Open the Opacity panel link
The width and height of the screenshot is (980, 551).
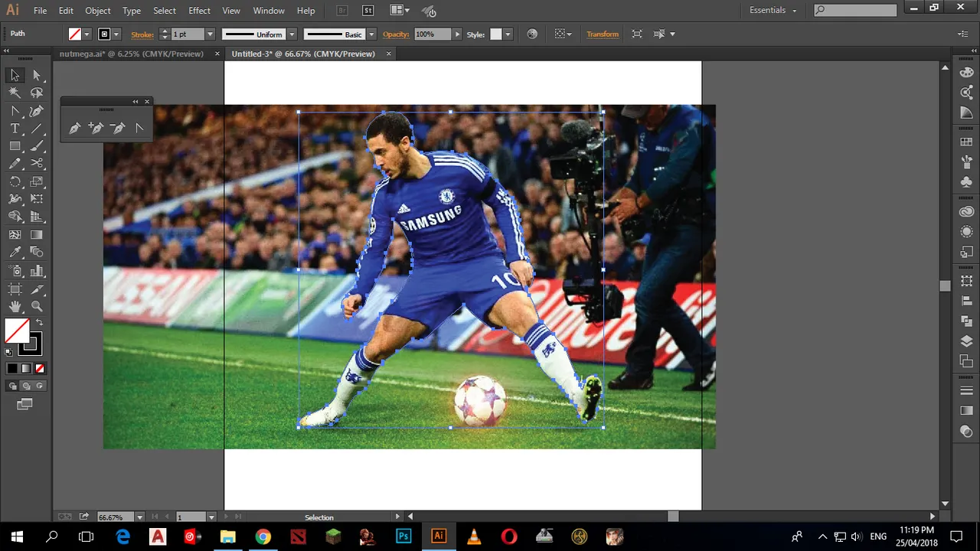point(396,34)
